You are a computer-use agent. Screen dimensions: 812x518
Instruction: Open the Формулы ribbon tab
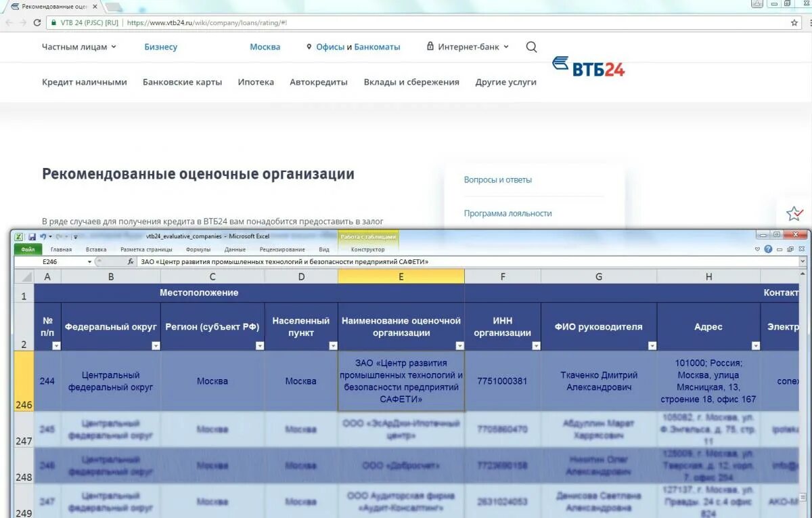[198, 249]
